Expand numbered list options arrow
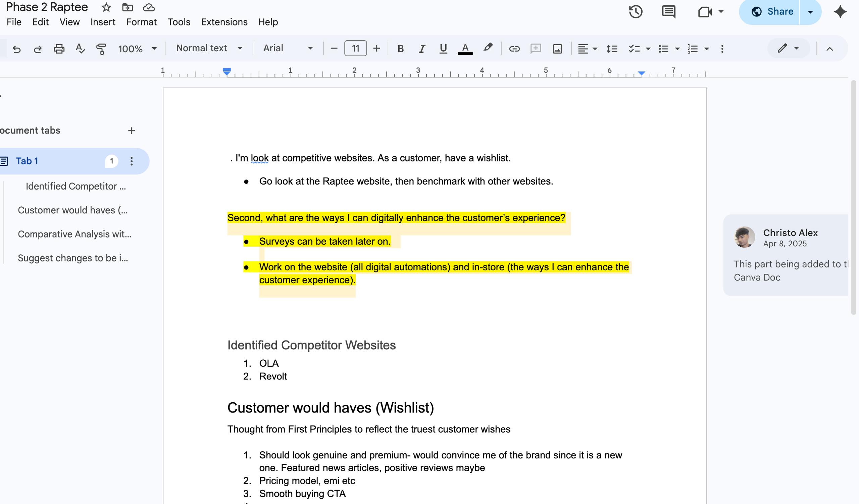This screenshot has height=504, width=859. (x=707, y=49)
